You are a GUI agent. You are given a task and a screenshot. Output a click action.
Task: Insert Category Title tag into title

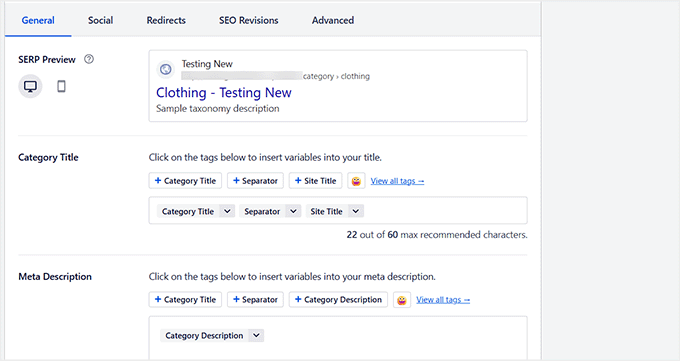coord(185,181)
